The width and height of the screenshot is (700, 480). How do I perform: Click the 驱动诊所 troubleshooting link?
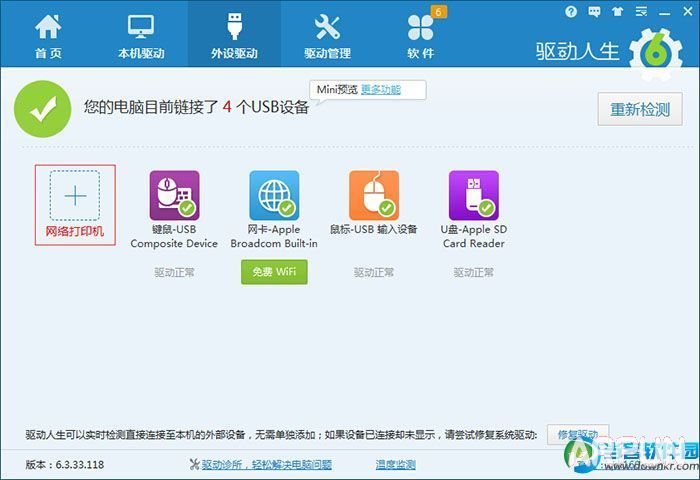260,465
